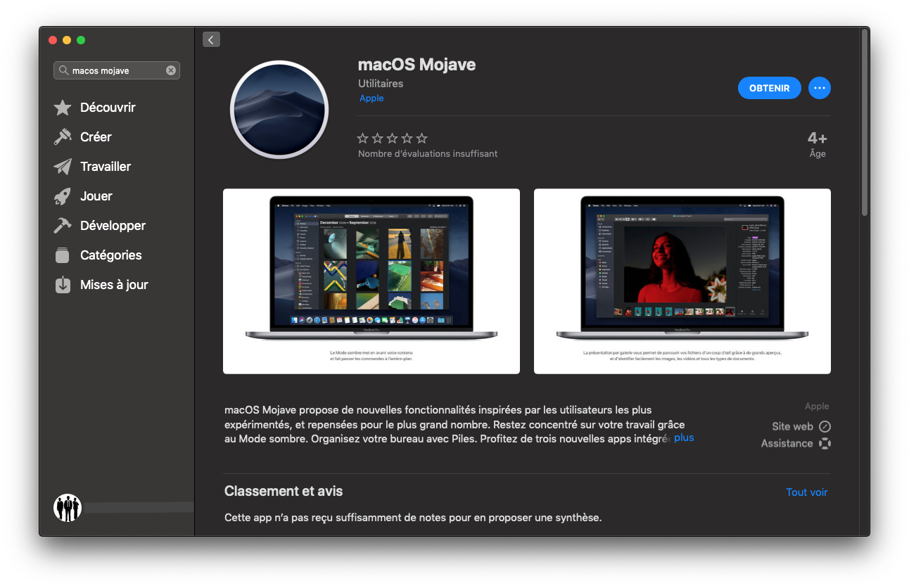
Task: Select the Jouer rocket icon
Action: coord(63,196)
